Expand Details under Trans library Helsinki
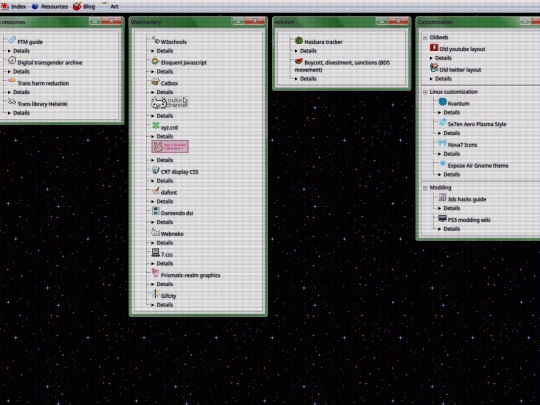Screen dimensions: 540x405 pyautogui.click(x=19, y=113)
